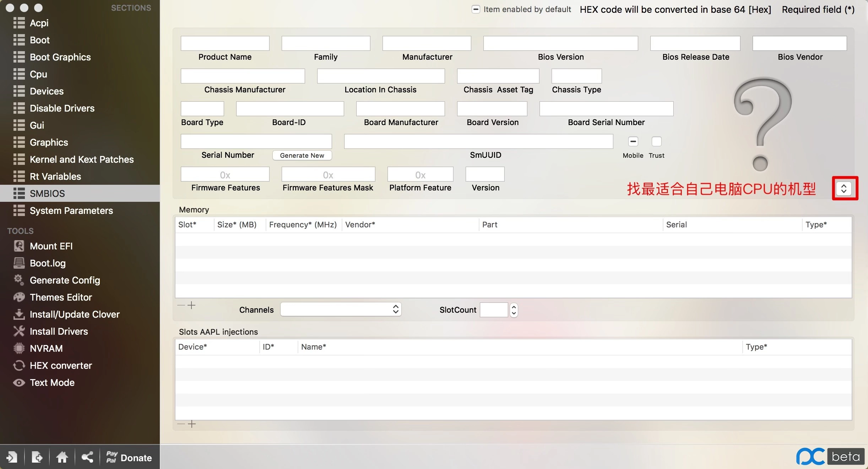Expand the Channels dropdown
The width and height of the screenshot is (868, 469).
point(341,309)
